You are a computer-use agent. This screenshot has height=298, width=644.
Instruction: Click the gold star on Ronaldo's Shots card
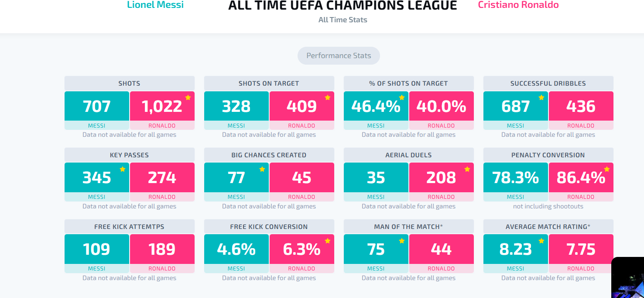(188, 97)
